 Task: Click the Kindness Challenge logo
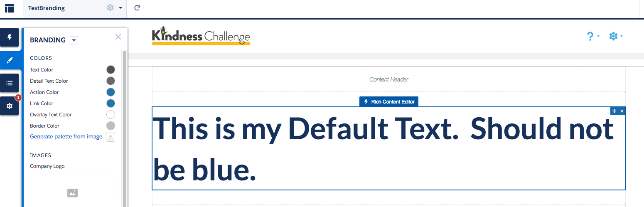(x=201, y=36)
